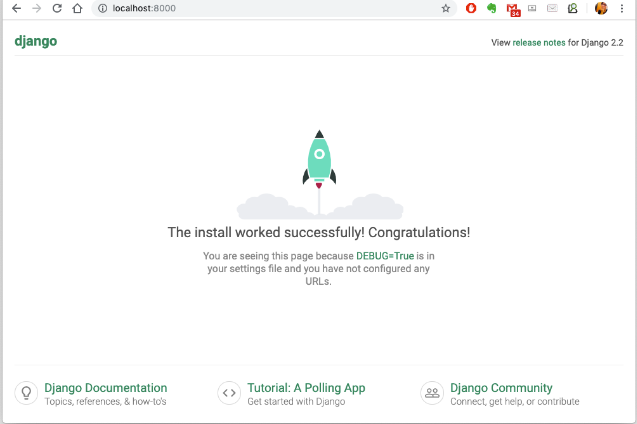Click 'Topics, references, & how-to's' text
Screen dimensions: 637x424
pyautogui.click(x=105, y=402)
